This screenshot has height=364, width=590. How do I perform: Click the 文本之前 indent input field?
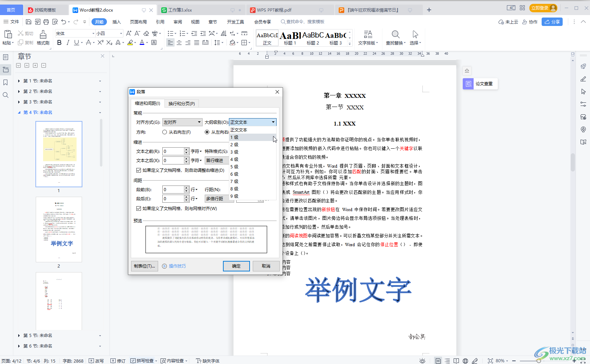pos(173,151)
